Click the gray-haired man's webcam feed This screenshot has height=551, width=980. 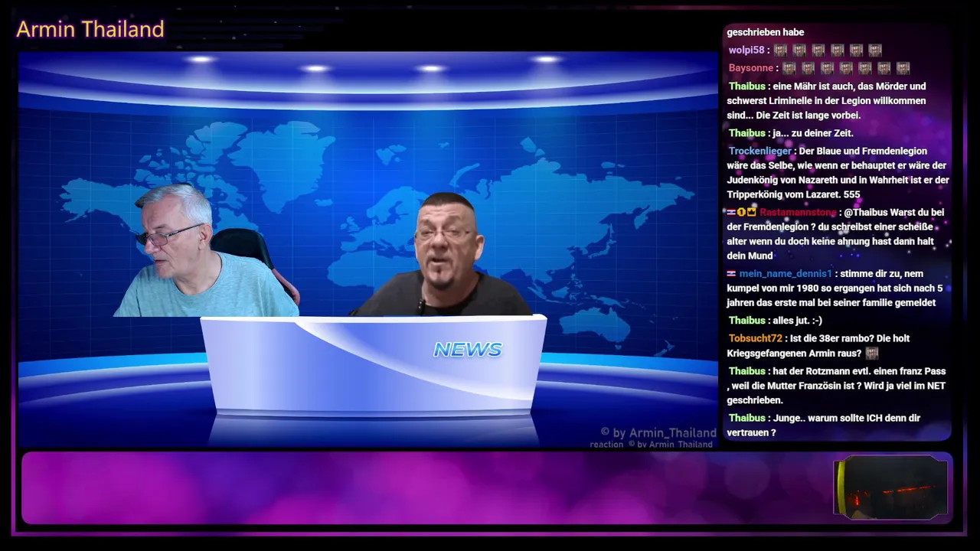point(205,250)
